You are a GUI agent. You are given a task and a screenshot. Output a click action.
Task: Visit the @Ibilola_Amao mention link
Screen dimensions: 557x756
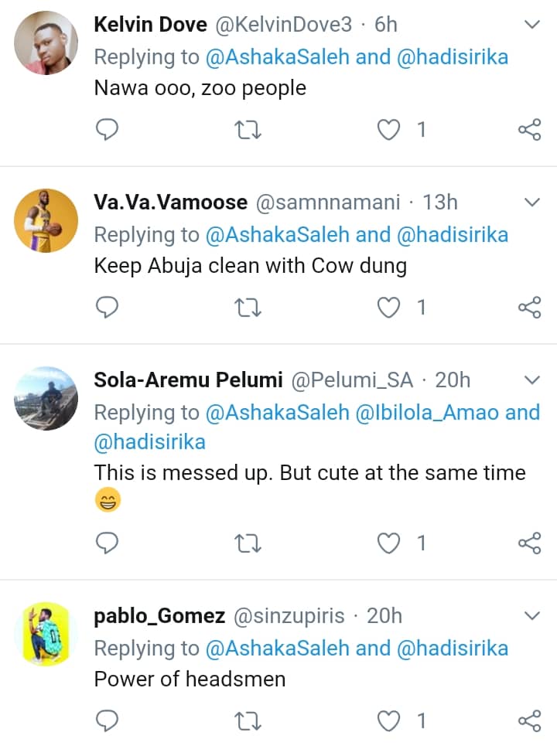point(426,413)
